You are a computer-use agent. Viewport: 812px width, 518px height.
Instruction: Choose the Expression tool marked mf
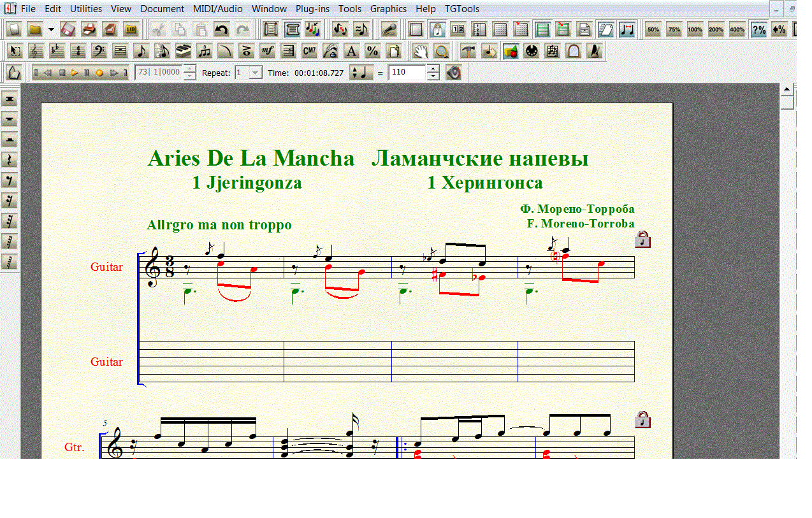click(268, 51)
